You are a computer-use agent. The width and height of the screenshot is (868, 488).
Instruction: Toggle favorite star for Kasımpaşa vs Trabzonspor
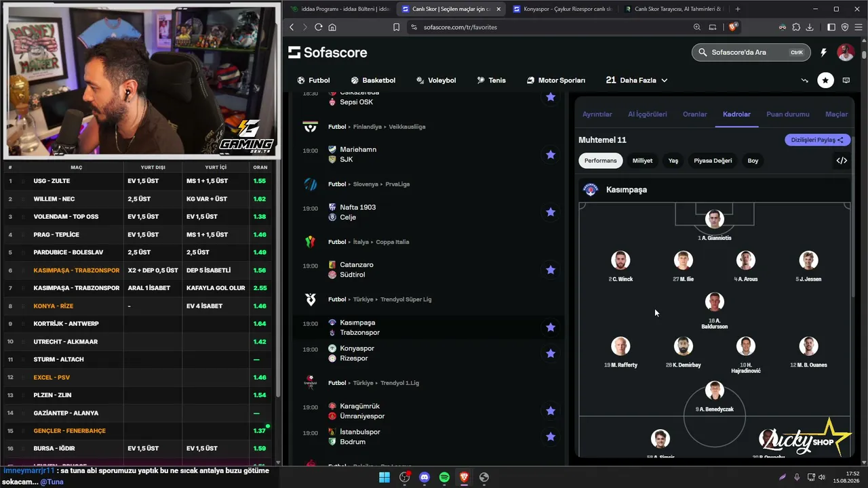(551, 327)
